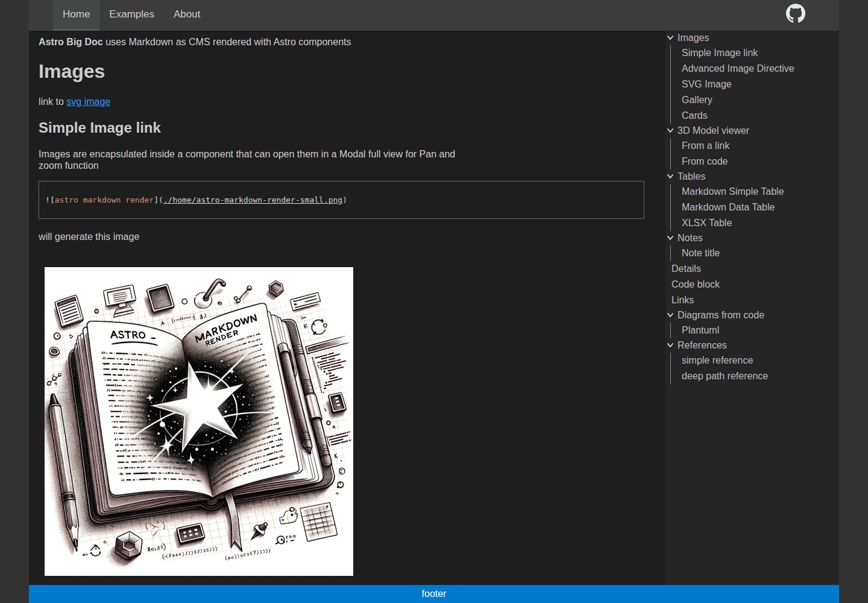Collapse the References section chevron
This screenshot has height=603, width=868.
pos(670,346)
